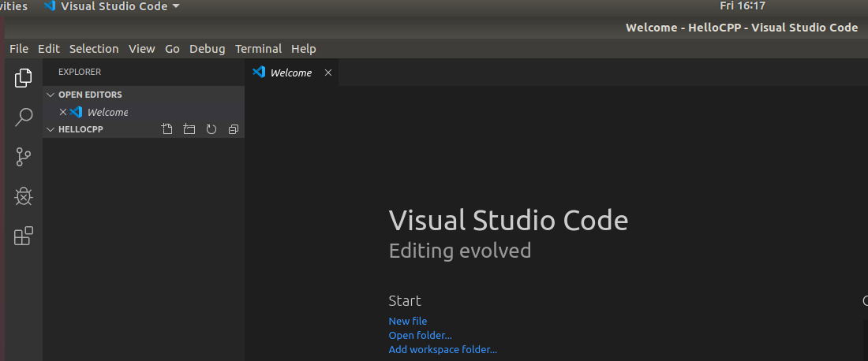Switch to the Welcome tab
868x361 pixels.
tap(291, 73)
